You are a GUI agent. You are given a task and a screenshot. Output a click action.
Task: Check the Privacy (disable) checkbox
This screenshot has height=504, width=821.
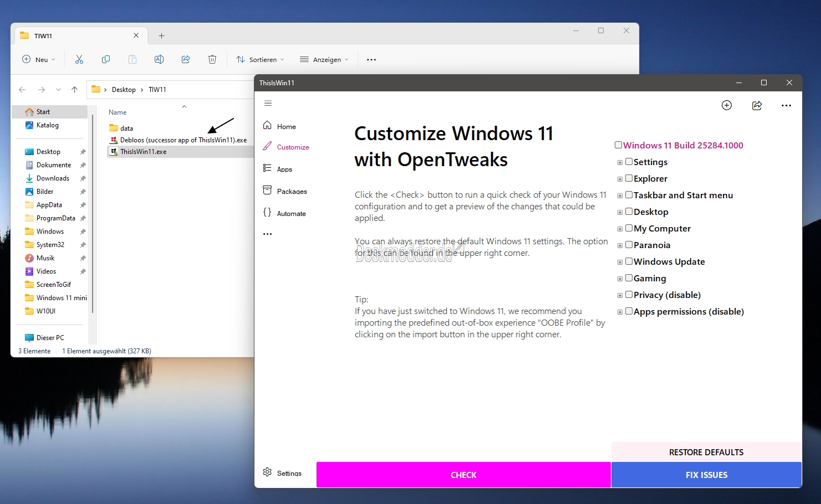point(629,295)
